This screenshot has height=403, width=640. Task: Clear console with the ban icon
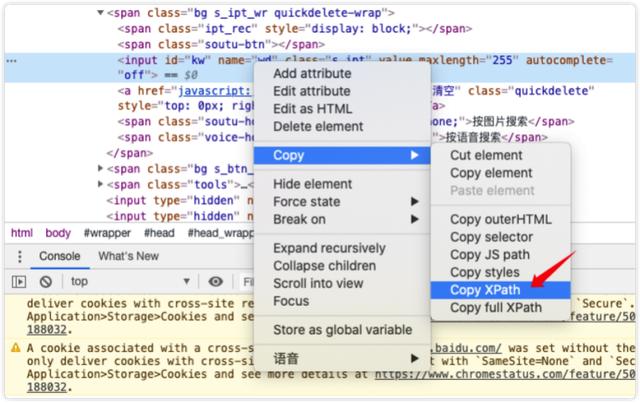46,281
